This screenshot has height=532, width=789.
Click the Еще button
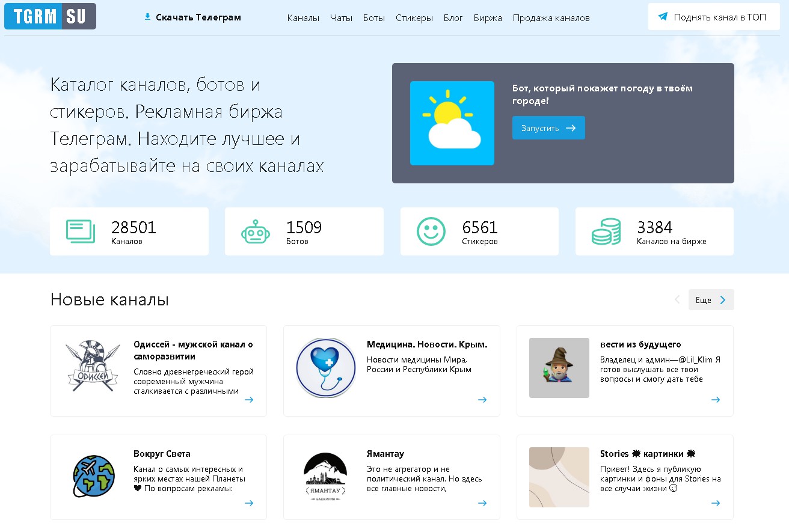711,300
